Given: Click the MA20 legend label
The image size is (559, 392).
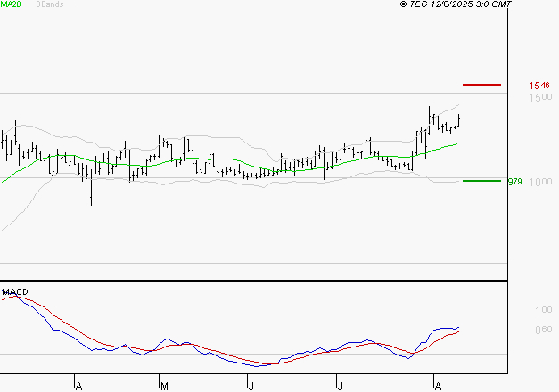Looking at the screenshot, I should pos(11,4).
